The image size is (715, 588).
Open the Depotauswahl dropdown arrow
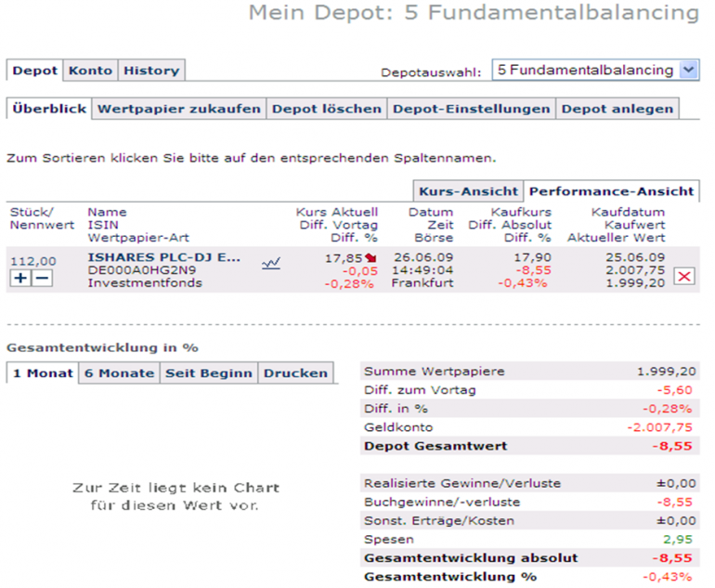pos(689,71)
